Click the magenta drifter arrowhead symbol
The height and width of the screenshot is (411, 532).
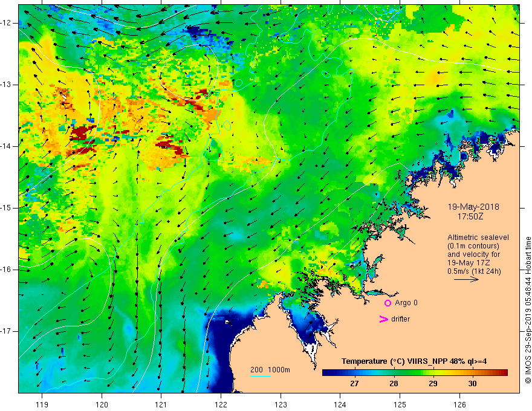[383, 319]
